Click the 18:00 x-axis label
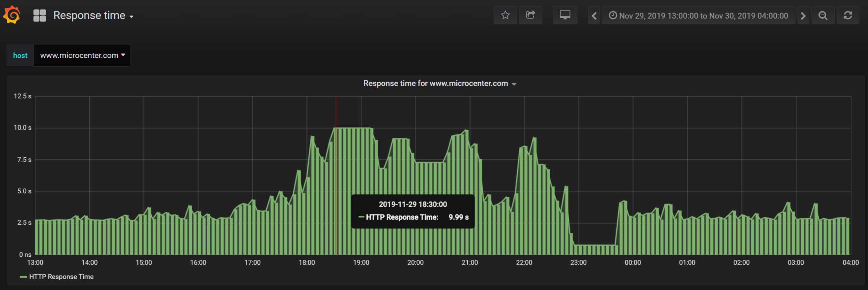Screen dimensions: 868x290 (307, 263)
